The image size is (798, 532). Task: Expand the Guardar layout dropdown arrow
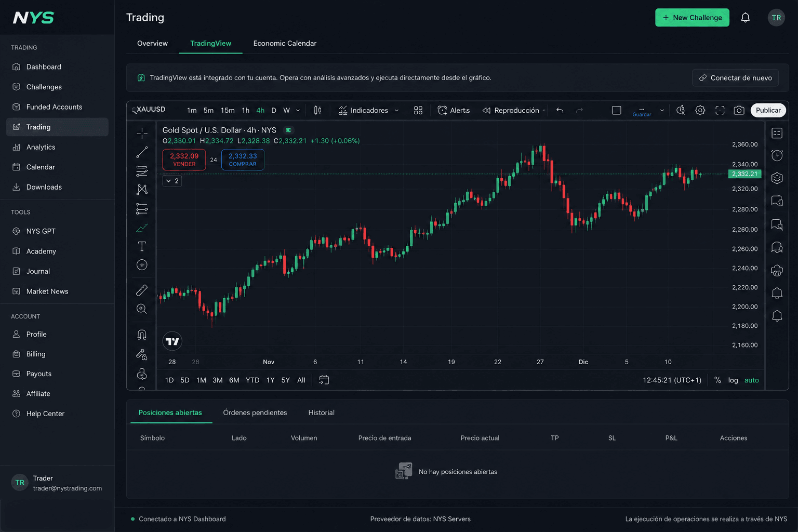662,110
